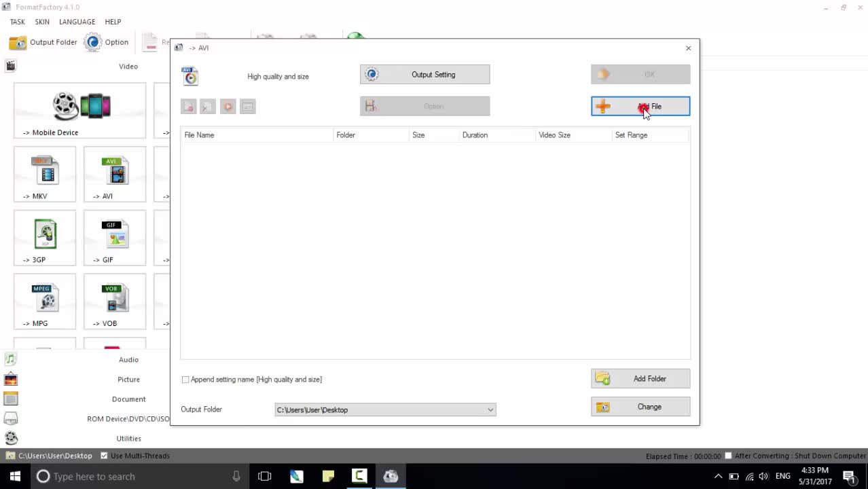
Task: Click the Set Range column header
Action: [x=651, y=135]
